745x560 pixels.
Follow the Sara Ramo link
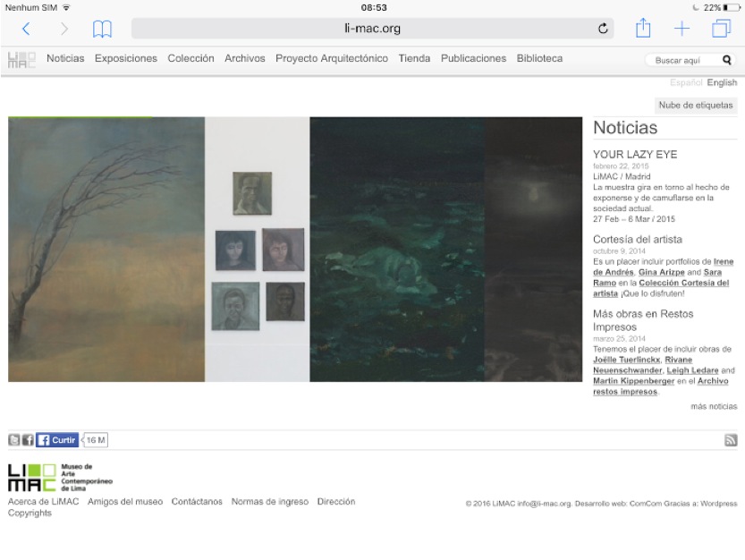(x=657, y=277)
